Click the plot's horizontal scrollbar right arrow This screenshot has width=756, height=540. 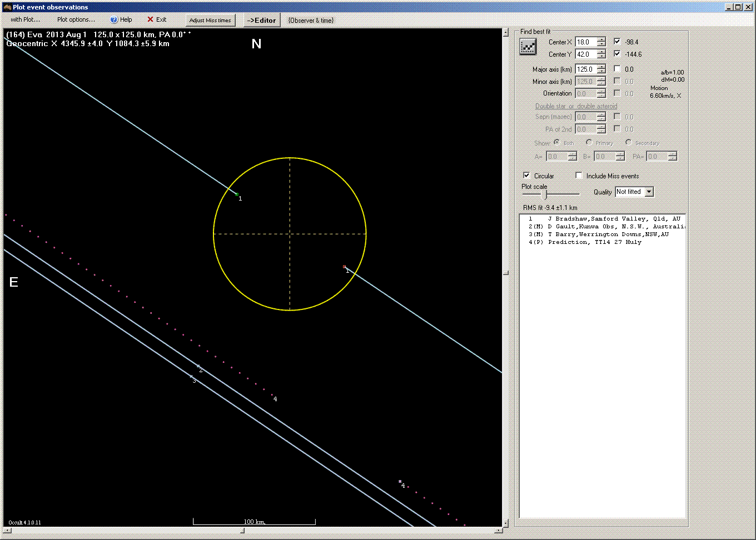[x=498, y=531]
